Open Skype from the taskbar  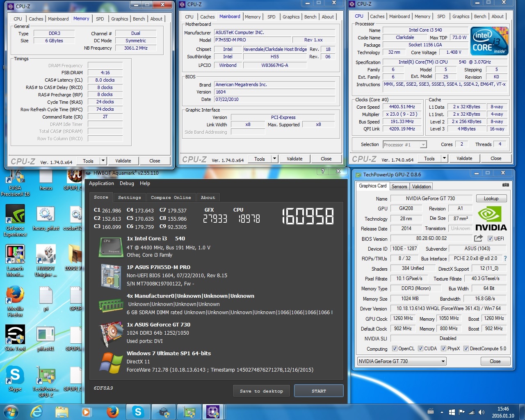click(138, 411)
